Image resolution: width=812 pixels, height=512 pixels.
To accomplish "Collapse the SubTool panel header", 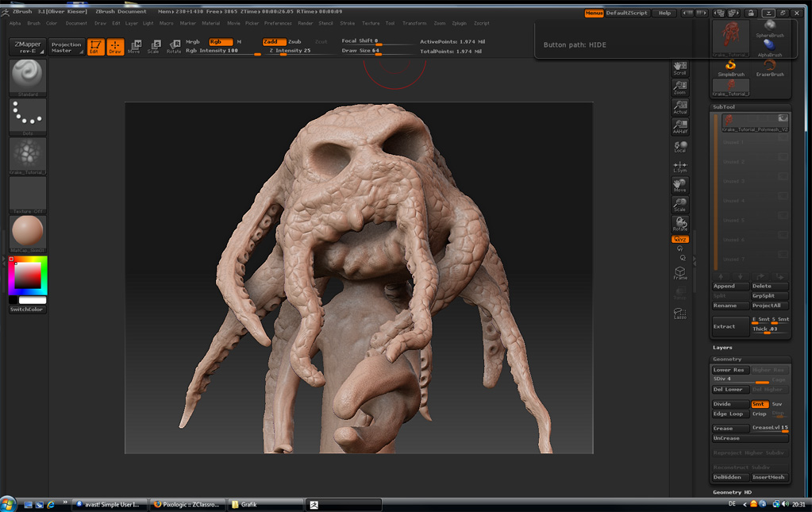I will pyautogui.click(x=724, y=106).
